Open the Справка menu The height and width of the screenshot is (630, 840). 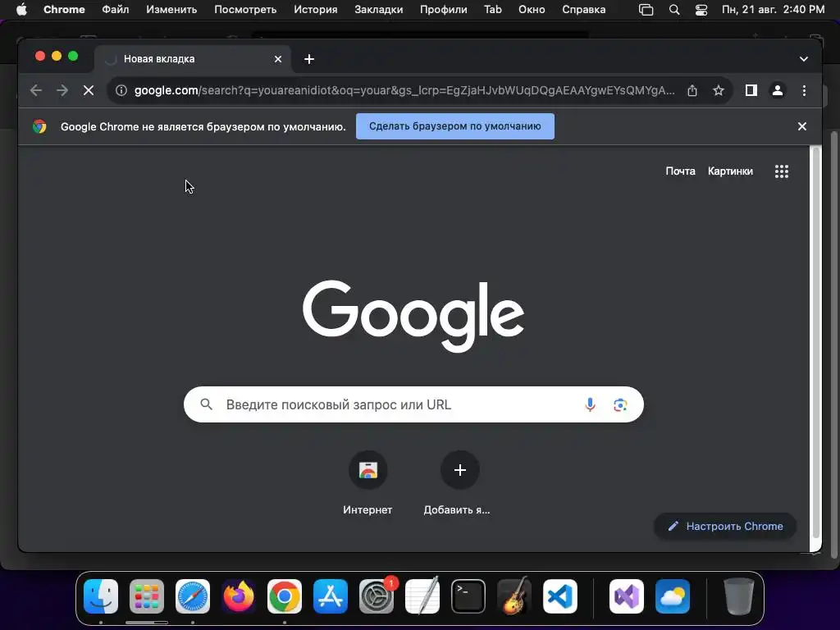coord(584,10)
